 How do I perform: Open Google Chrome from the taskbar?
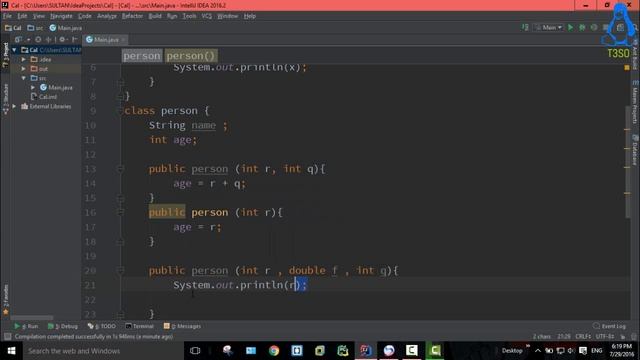click(274, 351)
